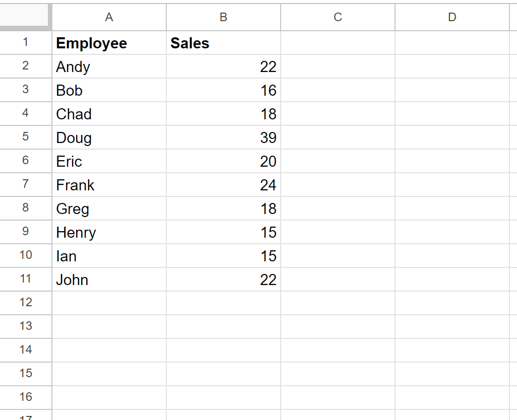The width and height of the screenshot is (517, 420).
Task: Select column B by clicking its header
Action: pos(223,17)
